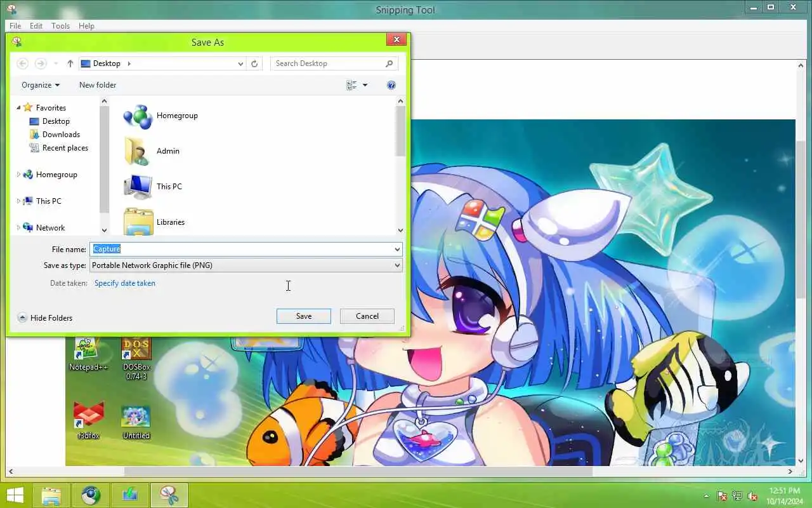
Task: Select the Network tree item
Action: 50,228
